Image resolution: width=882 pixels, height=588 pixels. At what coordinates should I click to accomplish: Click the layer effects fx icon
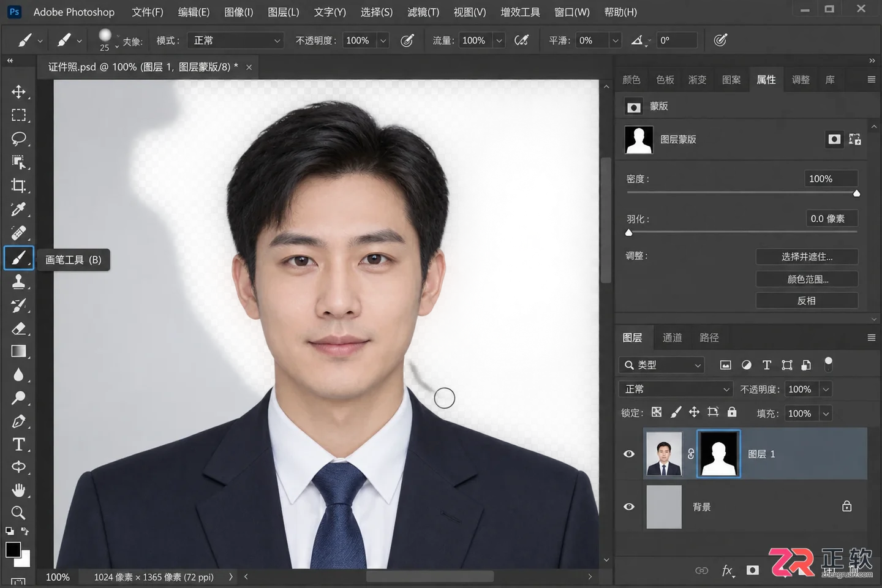coord(727,570)
